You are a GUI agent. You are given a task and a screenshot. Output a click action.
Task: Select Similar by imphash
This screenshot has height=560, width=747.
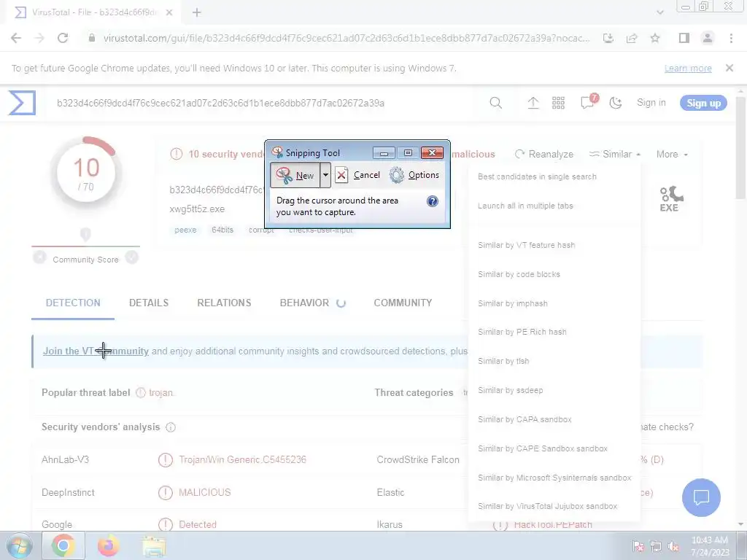[x=513, y=303]
